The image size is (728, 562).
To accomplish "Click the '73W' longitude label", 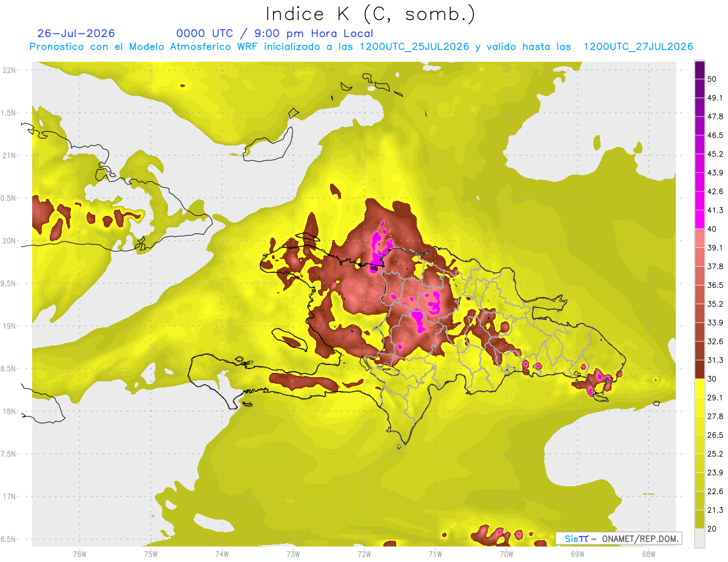I will (x=293, y=554).
